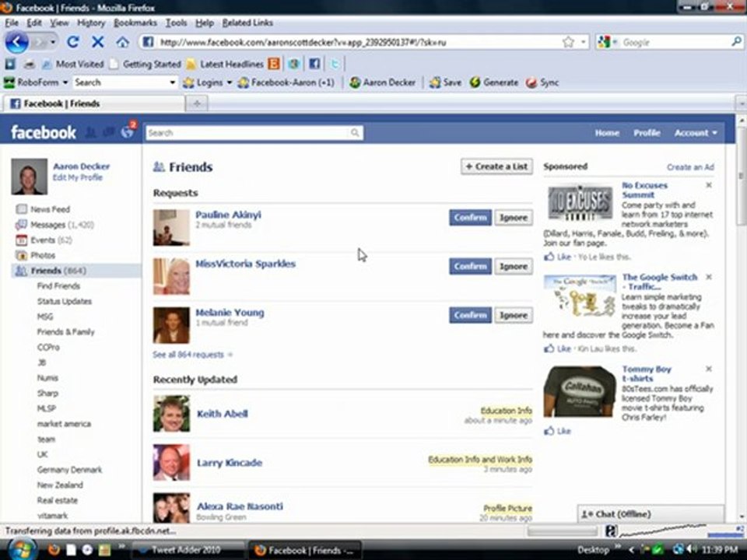Open the Create an Ad link
Viewport: 747px width, 560px height.
pos(690,167)
